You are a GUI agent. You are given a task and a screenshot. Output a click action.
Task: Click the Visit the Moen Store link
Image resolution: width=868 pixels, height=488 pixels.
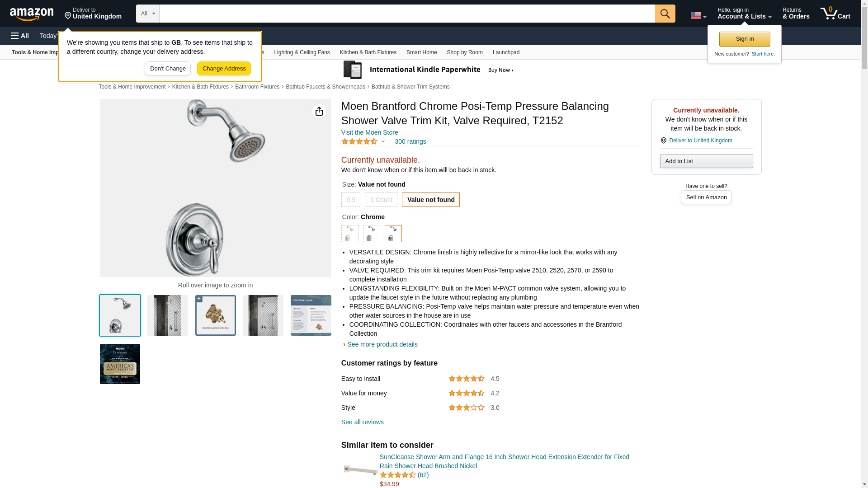point(369,132)
